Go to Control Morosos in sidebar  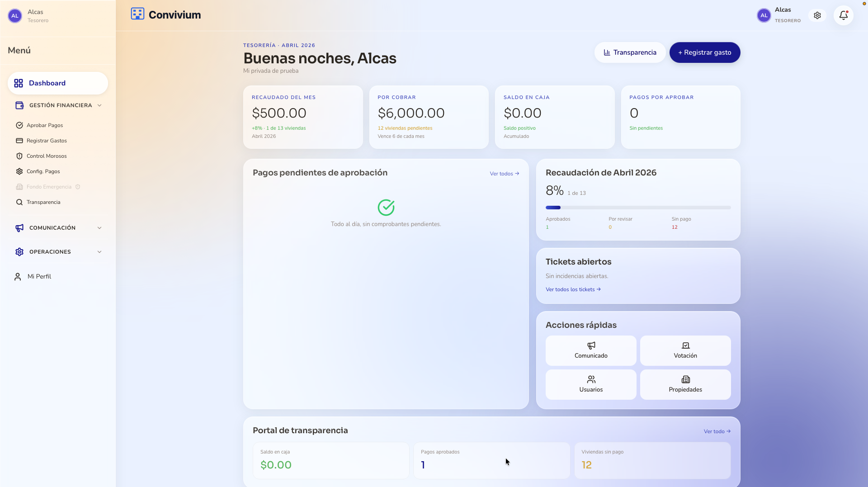point(46,156)
